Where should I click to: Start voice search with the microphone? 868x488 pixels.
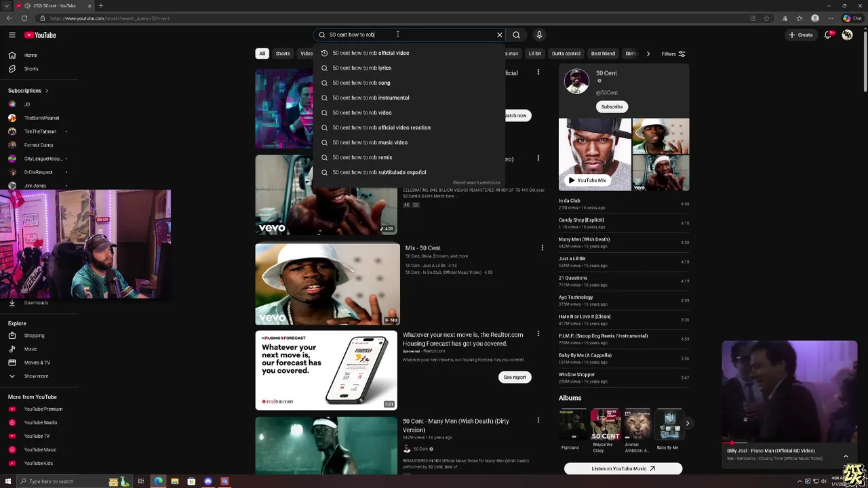tap(539, 35)
